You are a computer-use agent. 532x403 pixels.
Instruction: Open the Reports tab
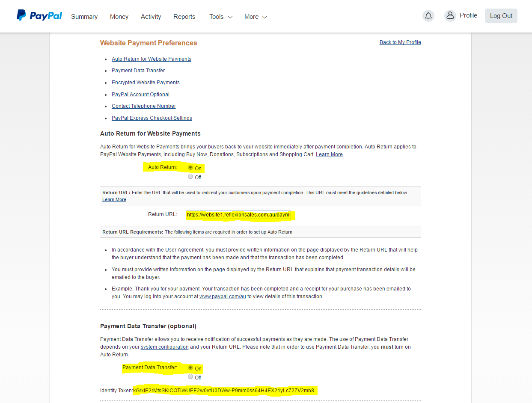184,17
